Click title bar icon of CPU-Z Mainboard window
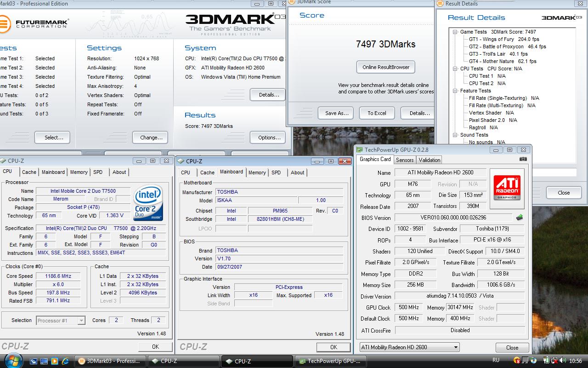The width and height of the screenshot is (588, 368). [x=181, y=161]
